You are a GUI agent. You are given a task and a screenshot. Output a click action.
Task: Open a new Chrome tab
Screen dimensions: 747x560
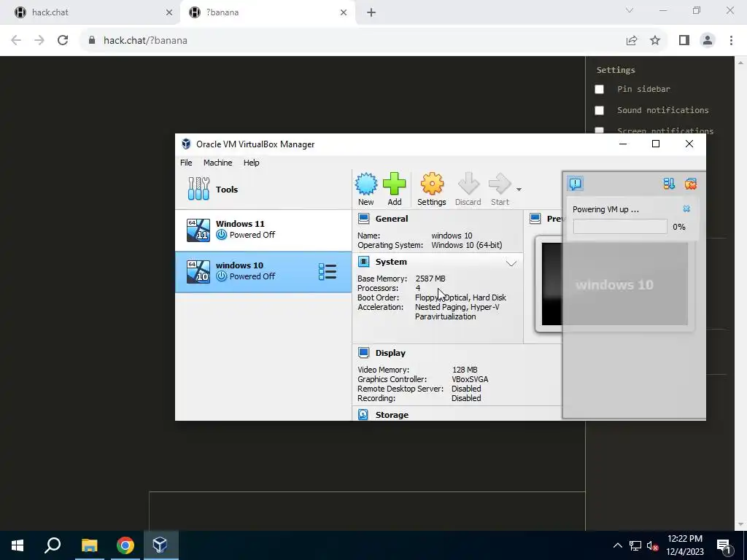click(x=371, y=12)
